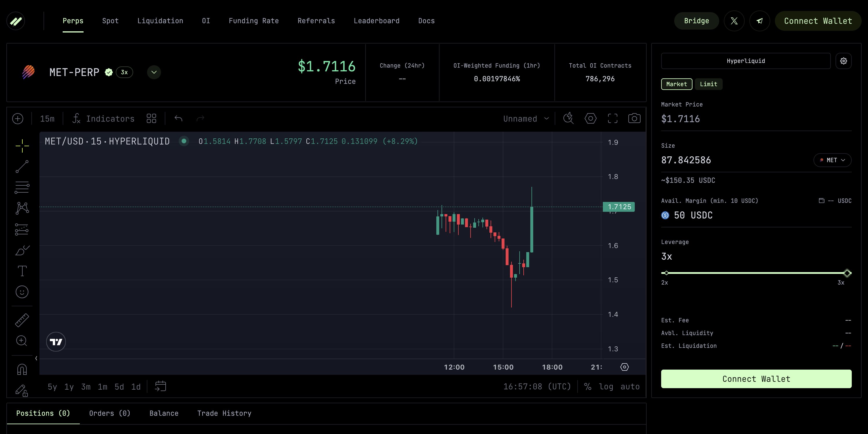
Task: Select the measure ruler tool
Action: pyautogui.click(x=22, y=320)
